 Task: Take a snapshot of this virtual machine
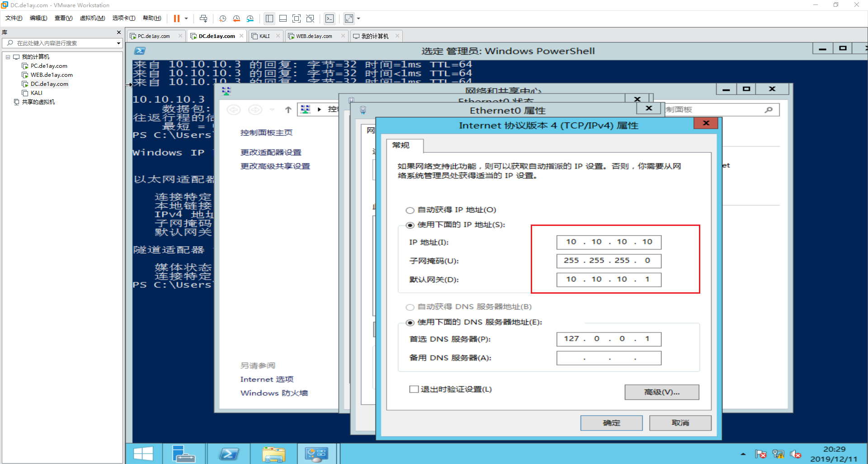click(x=222, y=19)
